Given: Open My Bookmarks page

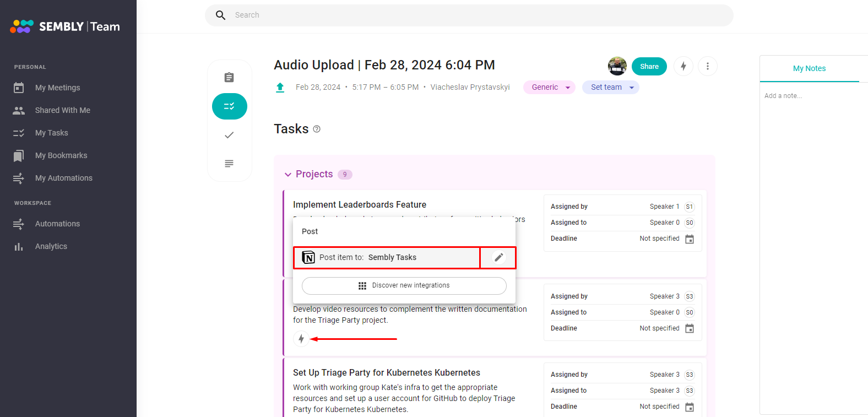Looking at the screenshot, I should tap(61, 155).
